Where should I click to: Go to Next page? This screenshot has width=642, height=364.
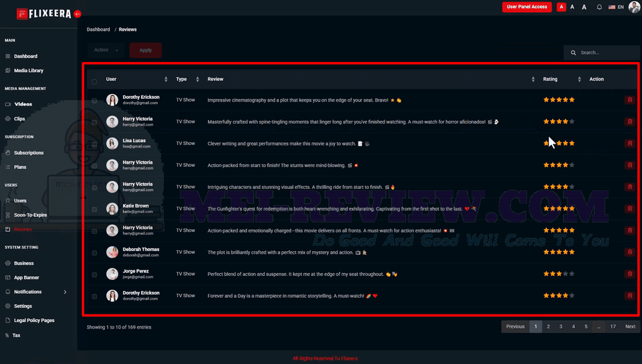coord(630,327)
